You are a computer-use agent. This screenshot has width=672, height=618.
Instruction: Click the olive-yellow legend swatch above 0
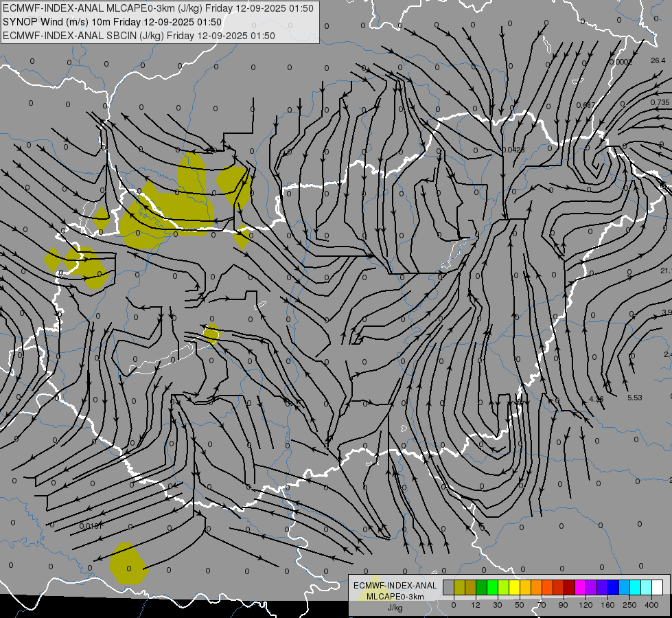pos(459,587)
